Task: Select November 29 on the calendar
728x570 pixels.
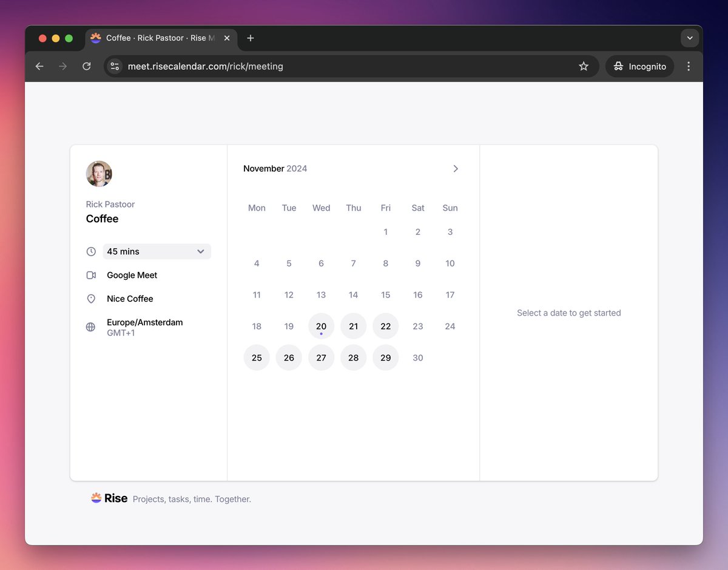Action: [386, 358]
